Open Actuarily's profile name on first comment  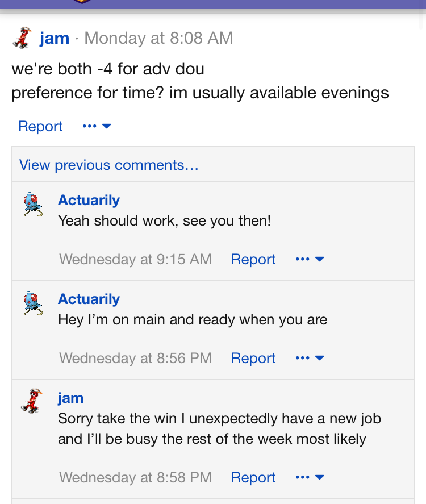89,200
